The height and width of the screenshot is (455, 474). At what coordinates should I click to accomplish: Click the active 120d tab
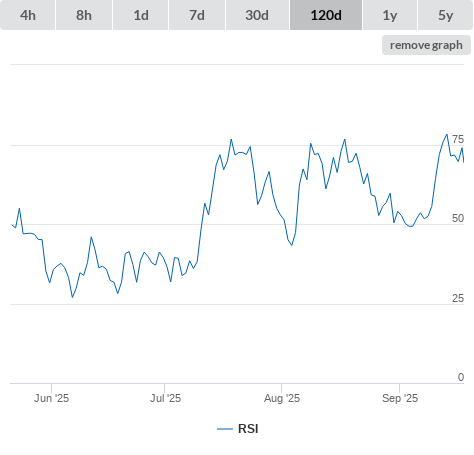[326, 15]
